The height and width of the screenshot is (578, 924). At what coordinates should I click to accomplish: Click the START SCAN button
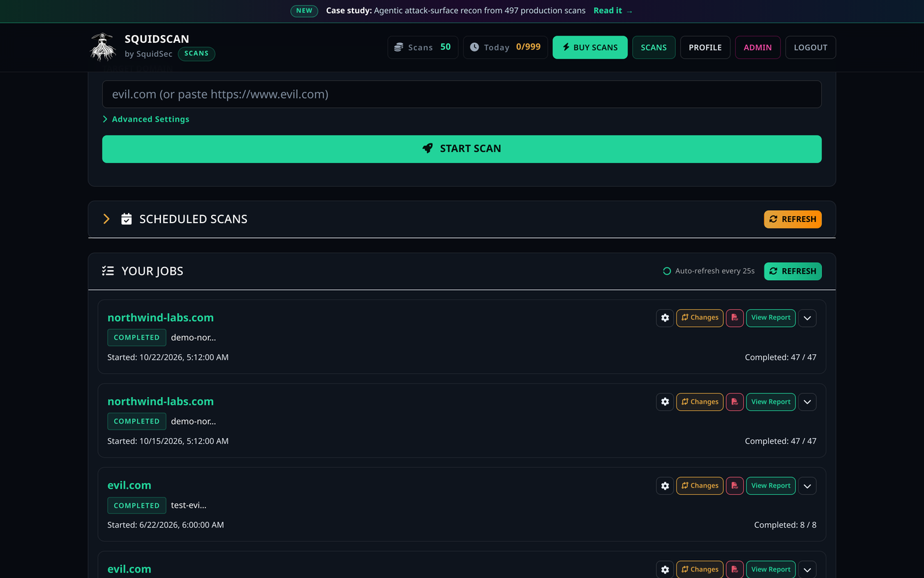[x=462, y=149]
